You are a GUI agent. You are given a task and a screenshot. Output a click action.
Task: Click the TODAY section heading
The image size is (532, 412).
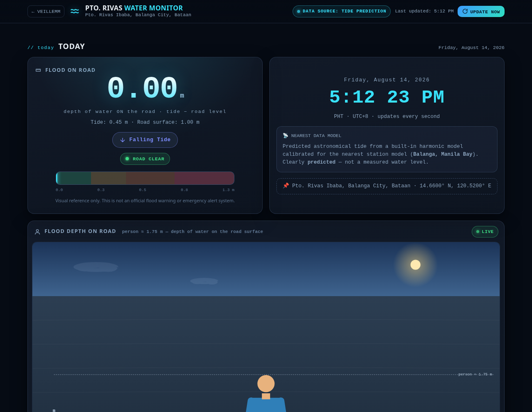(71, 47)
